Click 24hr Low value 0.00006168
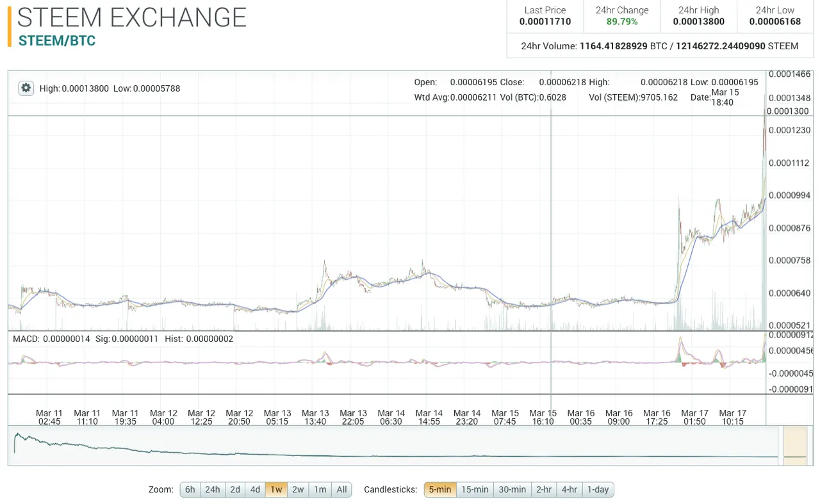This screenshot has width=820, height=504. click(776, 22)
